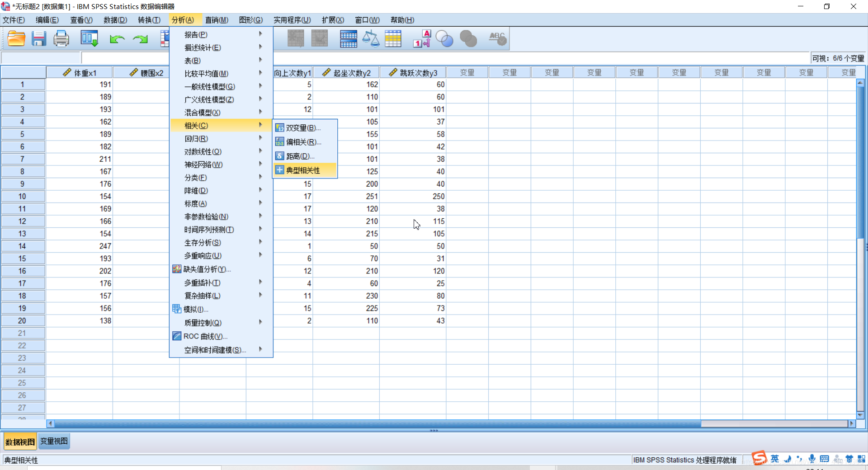
Task: Click the Select Cases yellow grid icon
Action: [393, 39]
